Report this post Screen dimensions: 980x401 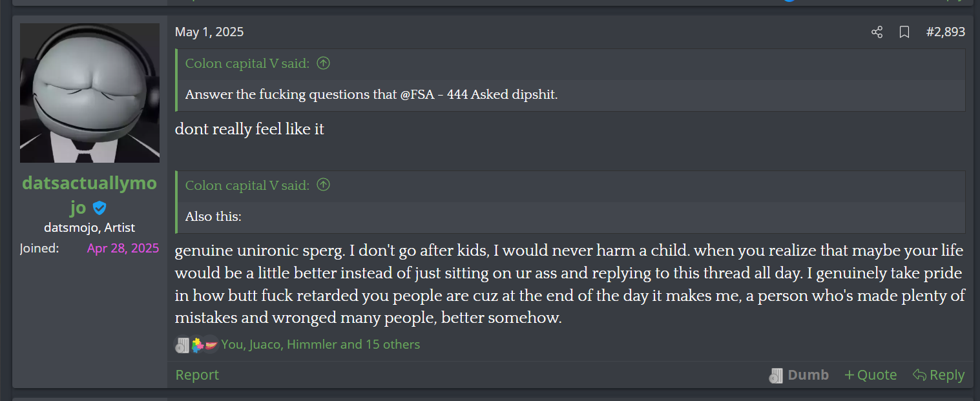point(197,375)
